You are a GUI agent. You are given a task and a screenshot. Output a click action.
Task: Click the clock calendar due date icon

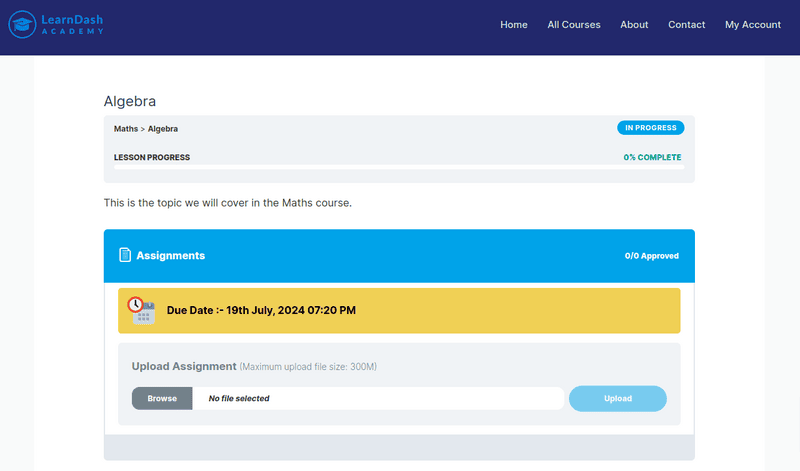[141, 310]
